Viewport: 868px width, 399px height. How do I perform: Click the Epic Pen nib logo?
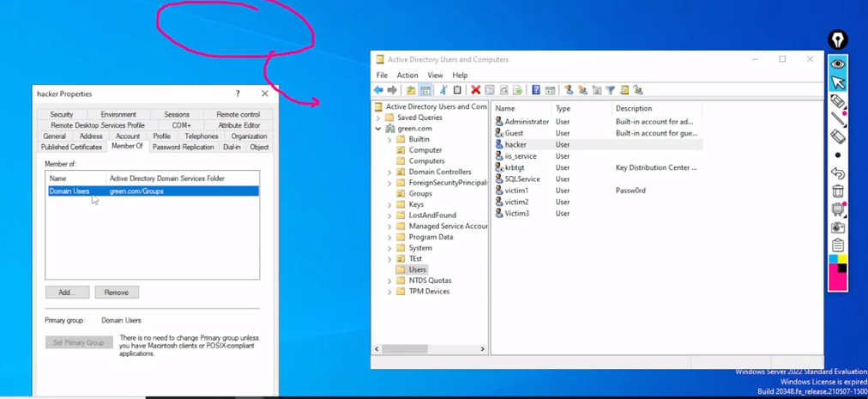(838, 39)
